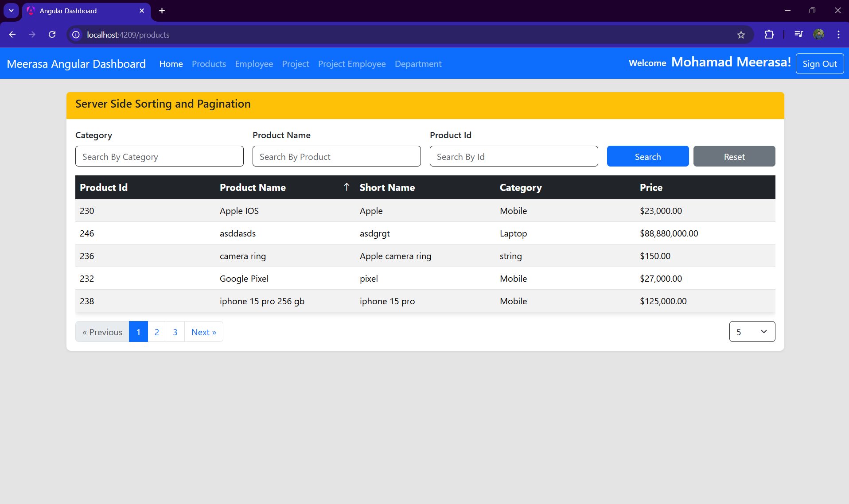The height and width of the screenshot is (504, 849).
Task: Click the asddasds product name cell
Action: point(238,233)
